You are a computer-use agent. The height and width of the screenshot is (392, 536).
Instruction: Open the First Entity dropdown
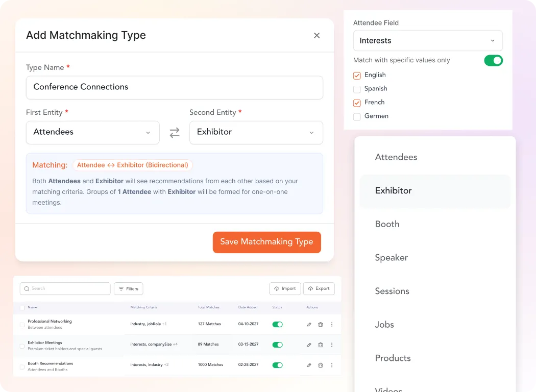point(92,132)
